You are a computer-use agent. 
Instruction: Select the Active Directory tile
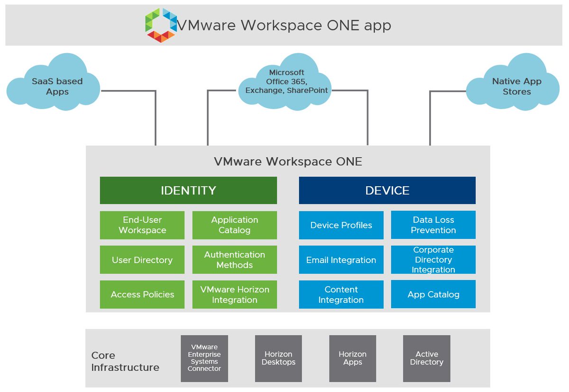click(426, 358)
